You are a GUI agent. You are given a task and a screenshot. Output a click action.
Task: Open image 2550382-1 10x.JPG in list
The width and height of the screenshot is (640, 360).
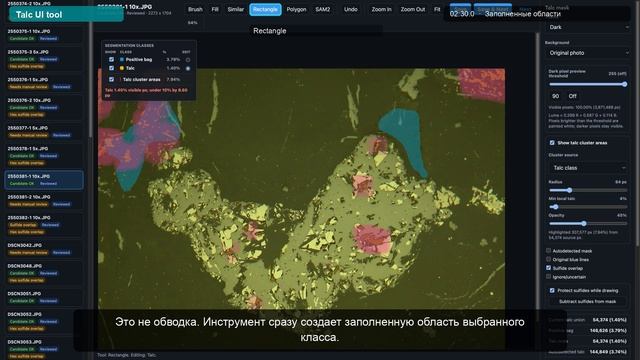[44, 224]
